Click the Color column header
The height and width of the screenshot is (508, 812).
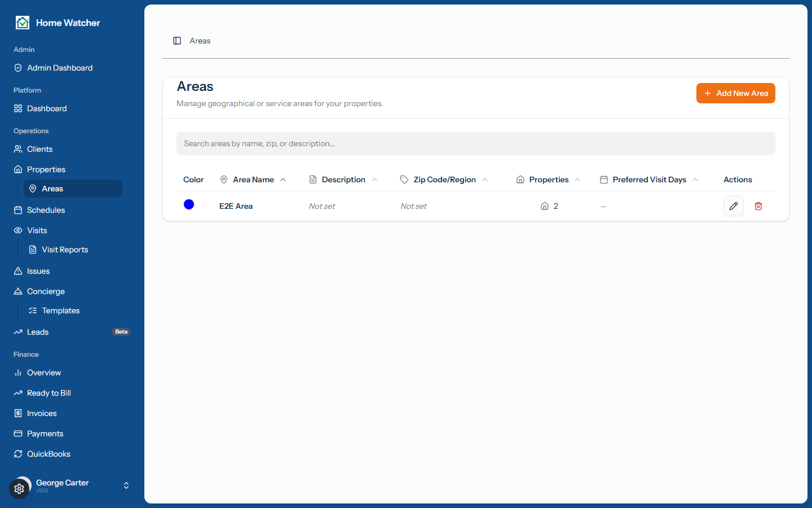(193, 179)
